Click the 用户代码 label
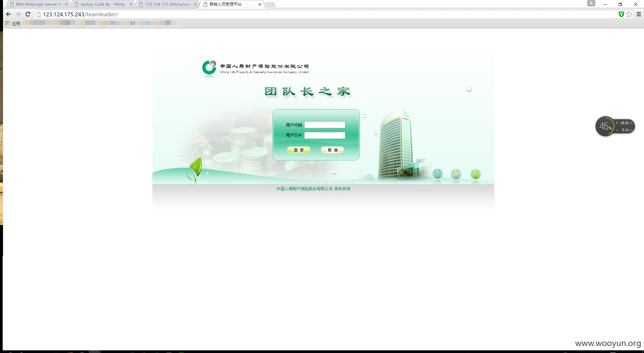Viewport: 644px width, 353px height. [x=294, y=125]
